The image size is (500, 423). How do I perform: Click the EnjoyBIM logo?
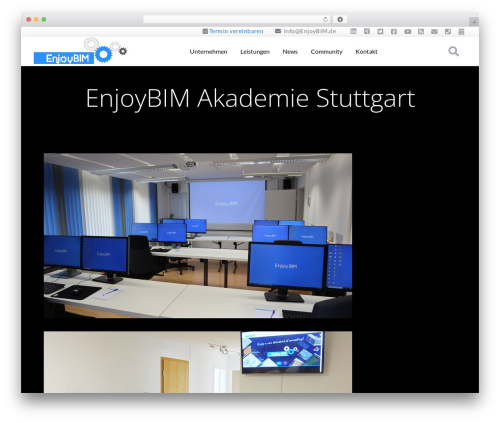coord(80,51)
